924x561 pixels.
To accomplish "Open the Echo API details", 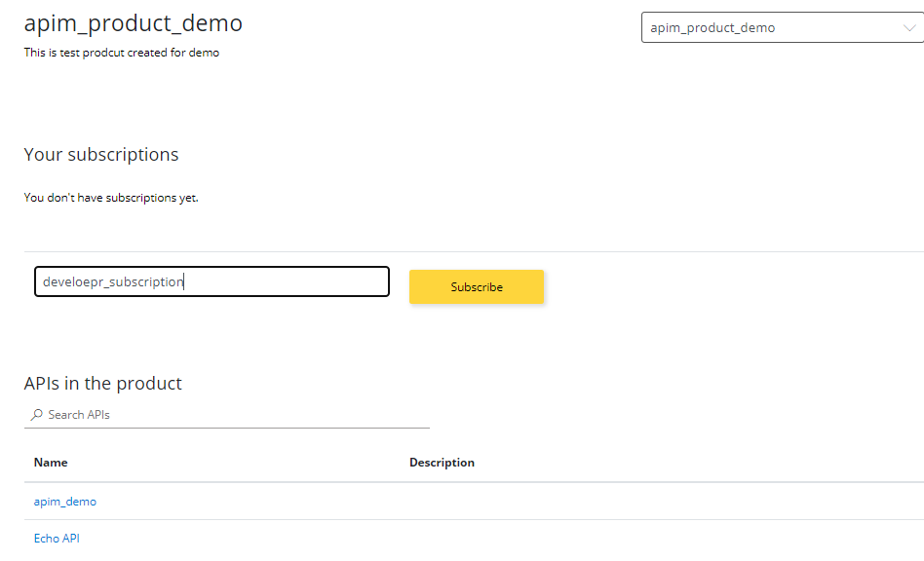I will coord(57,538).
